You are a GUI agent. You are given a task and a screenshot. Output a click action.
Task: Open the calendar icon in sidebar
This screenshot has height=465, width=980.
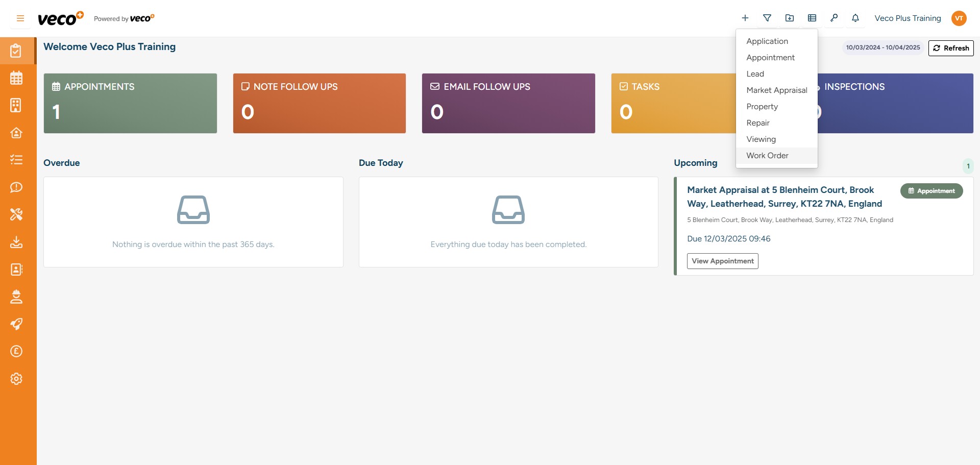16,78
